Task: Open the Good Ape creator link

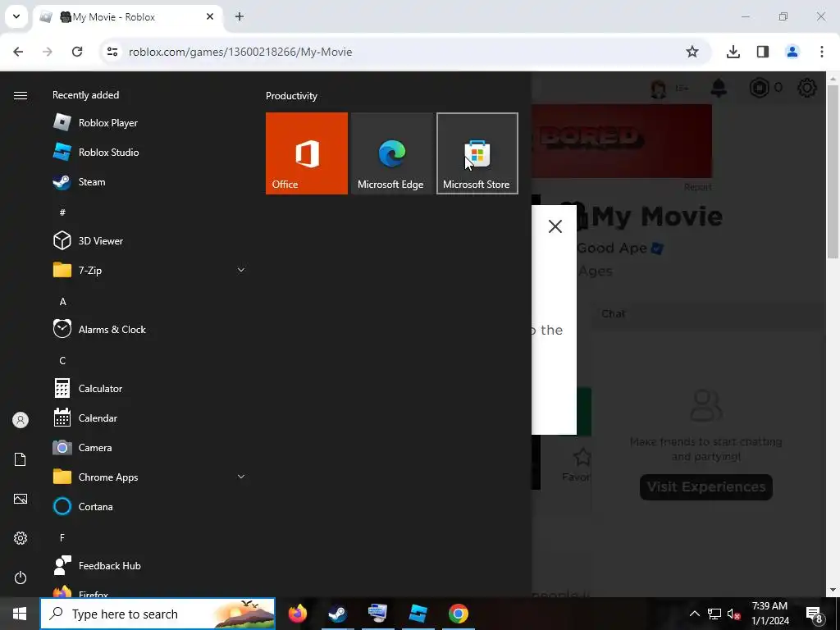Action: [612, 248]
